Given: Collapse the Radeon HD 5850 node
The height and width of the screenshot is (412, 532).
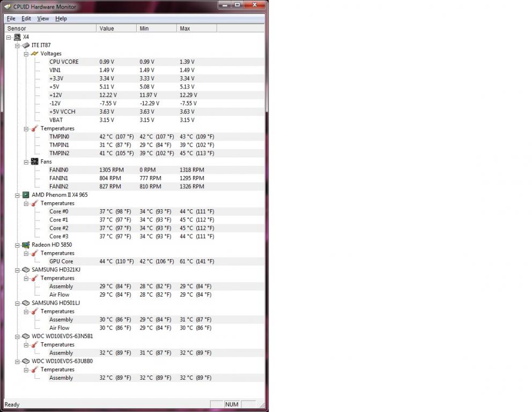Looking at the screenshot, I should click(17, 245).
